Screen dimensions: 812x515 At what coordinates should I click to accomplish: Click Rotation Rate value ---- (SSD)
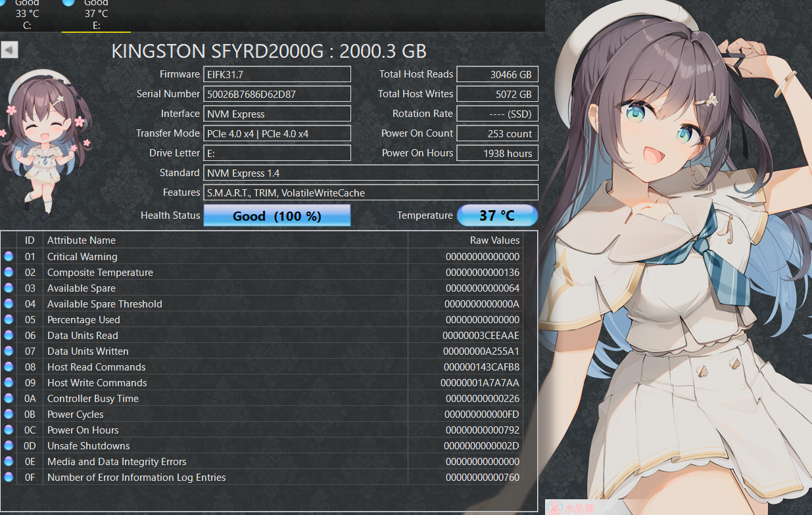(x=497, y=114)
